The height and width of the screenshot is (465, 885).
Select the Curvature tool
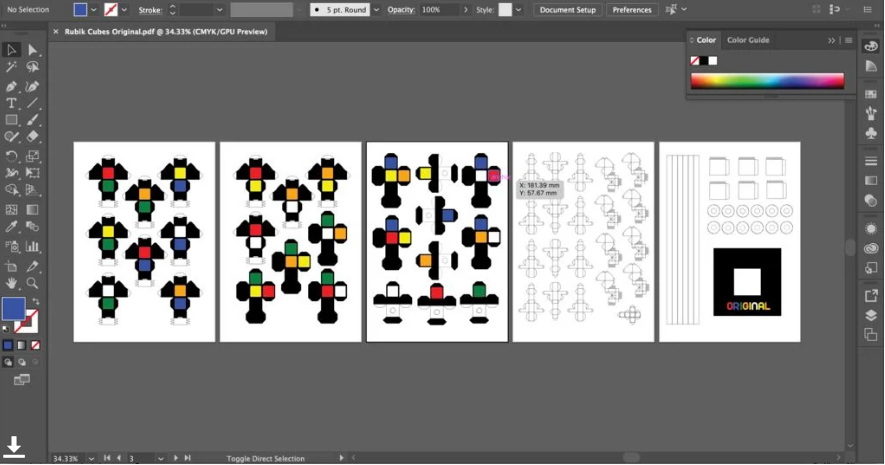[x=33, y=86]
